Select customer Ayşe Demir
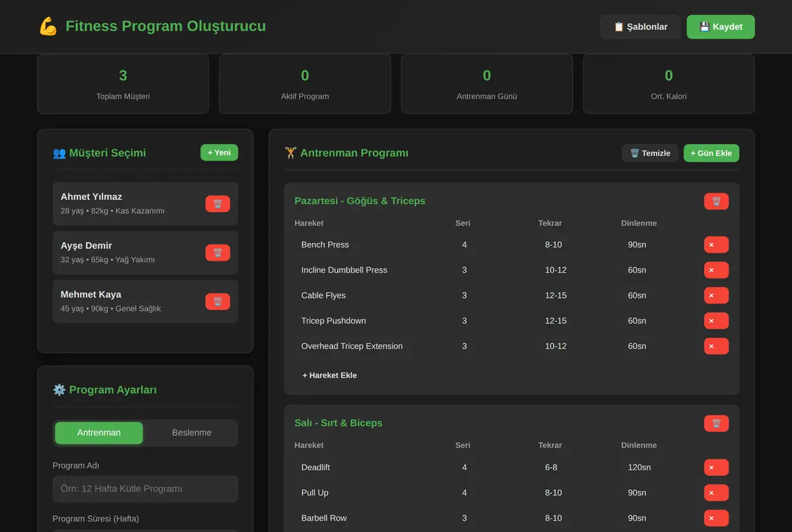The width and height of the screenshot is (792, 532). [145, 253]
